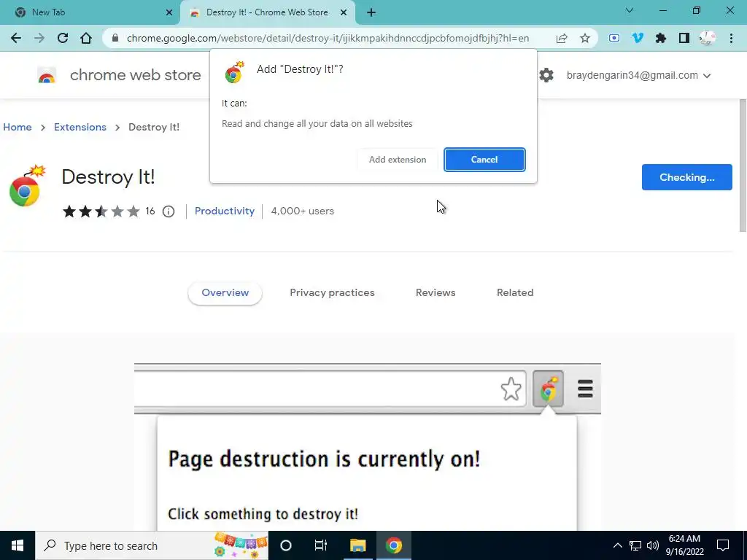
Task: Expand the braydengarin34@gmail.com account dropdown
Action: point(639,75)
